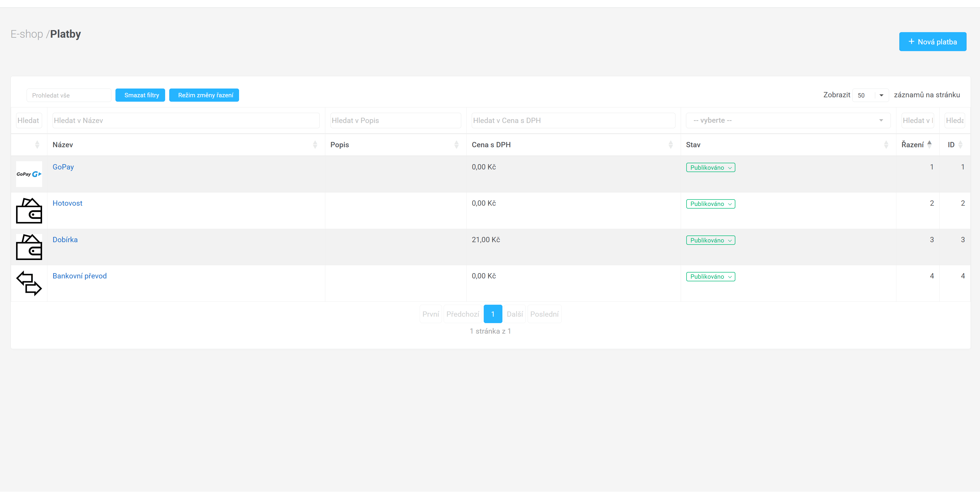Enable Režim změny řazení mode
The width and height of the screenshot is (980, 494).
coord(204,95)
